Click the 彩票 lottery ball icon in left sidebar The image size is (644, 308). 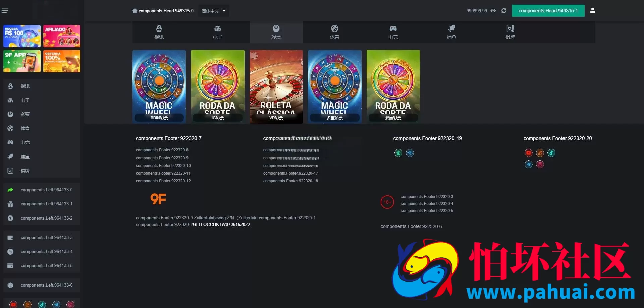click(10, 114)
